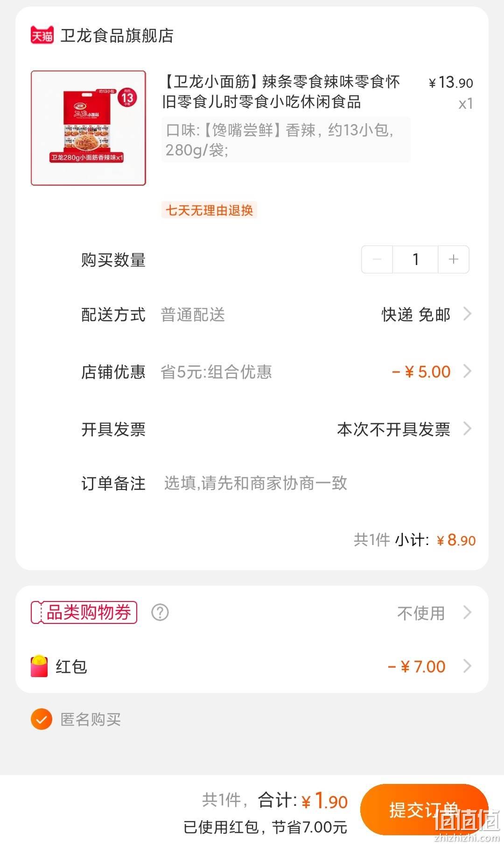Click the 品类购物券 coupon badge
The width and height of the screenshot is (504, 846).
tap(84, 612)
